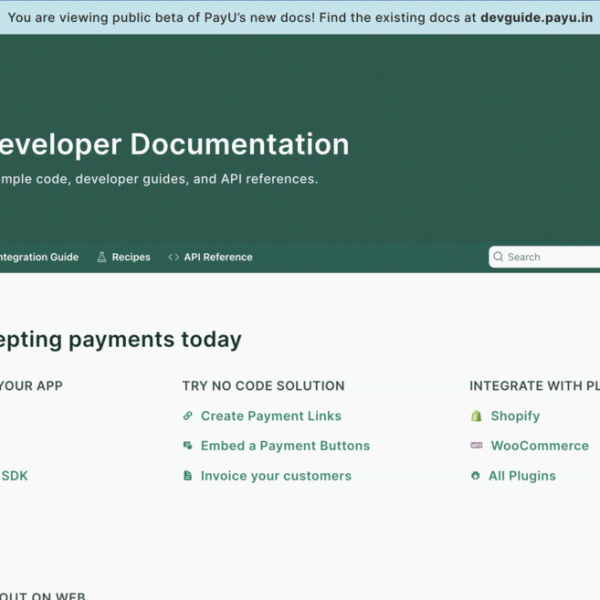Open the Create Payment Links page
Image resolution: width=600 pixels, height=600 pixels.
[271, 416]
